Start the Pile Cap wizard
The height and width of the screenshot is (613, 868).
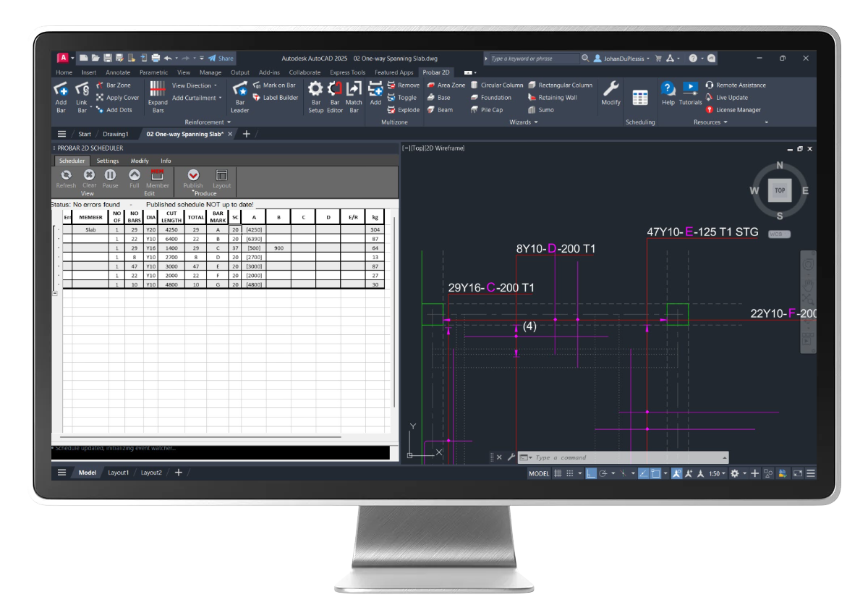(x=486, y=110)
